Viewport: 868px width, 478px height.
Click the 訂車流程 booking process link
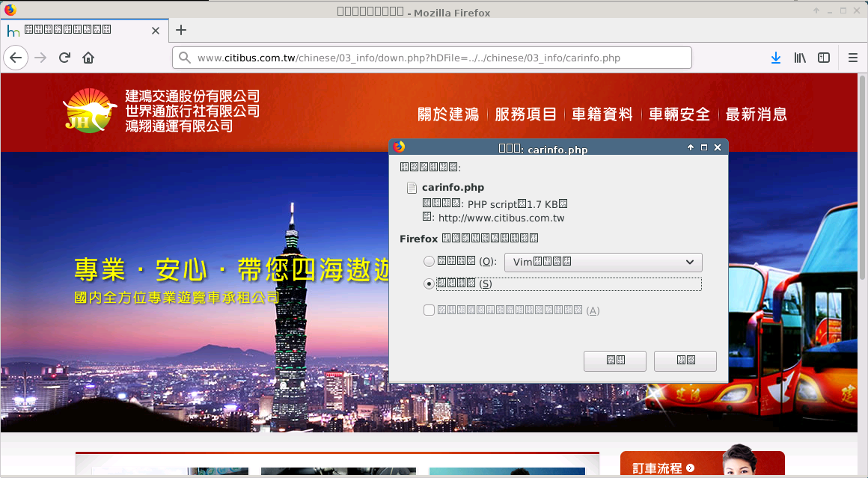coord(663,468)
